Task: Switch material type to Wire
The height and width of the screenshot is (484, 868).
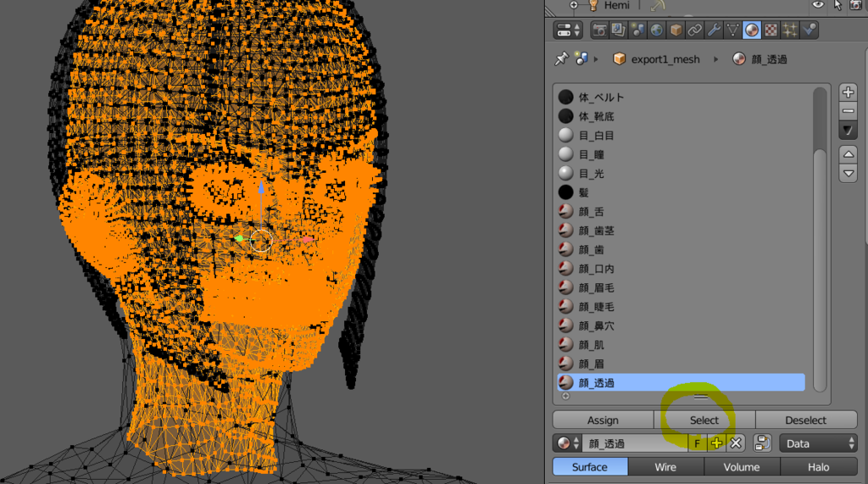Action: click(665, 467)
